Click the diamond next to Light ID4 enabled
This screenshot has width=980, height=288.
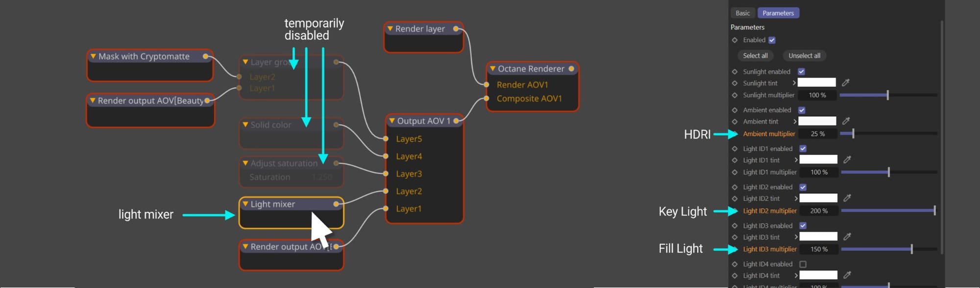point(735,264)
